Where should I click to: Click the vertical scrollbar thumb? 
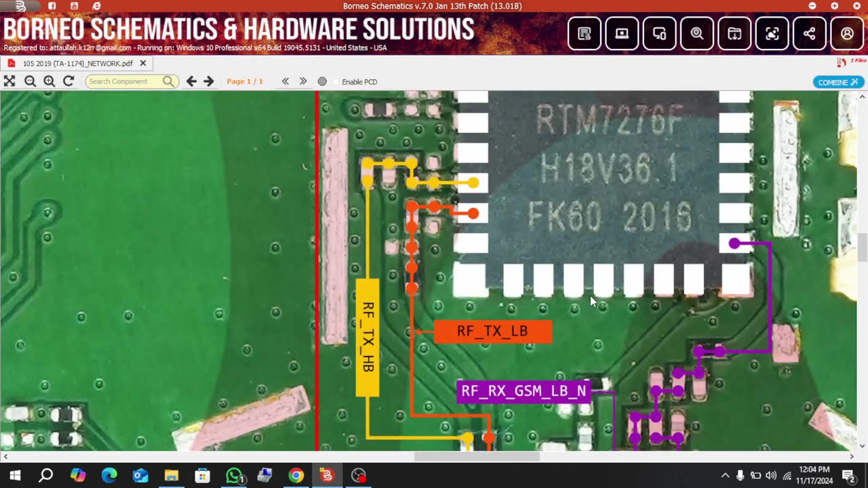[x=862, y=247]
